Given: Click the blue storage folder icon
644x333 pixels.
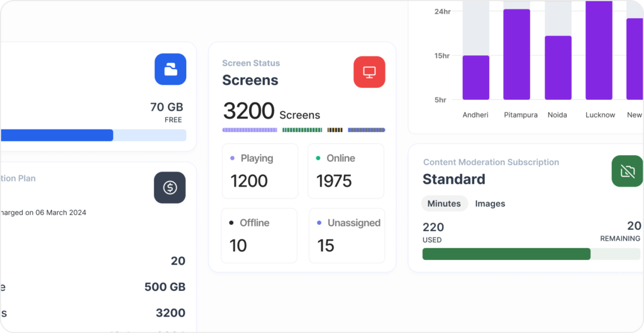Looking at the screenshot, I should coord(170,69).
